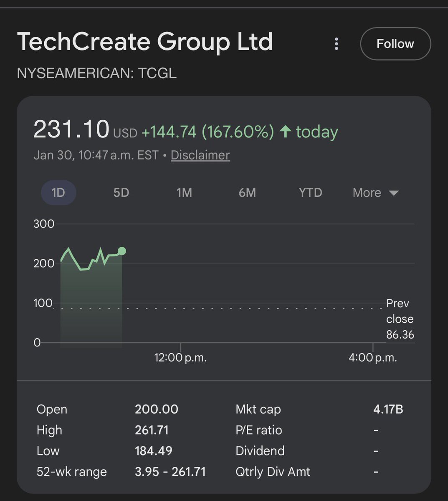Click the NYSEAMERICAN: TCGL ticker label
This screenshot has height=501, width=448.
tap(96, 73)
